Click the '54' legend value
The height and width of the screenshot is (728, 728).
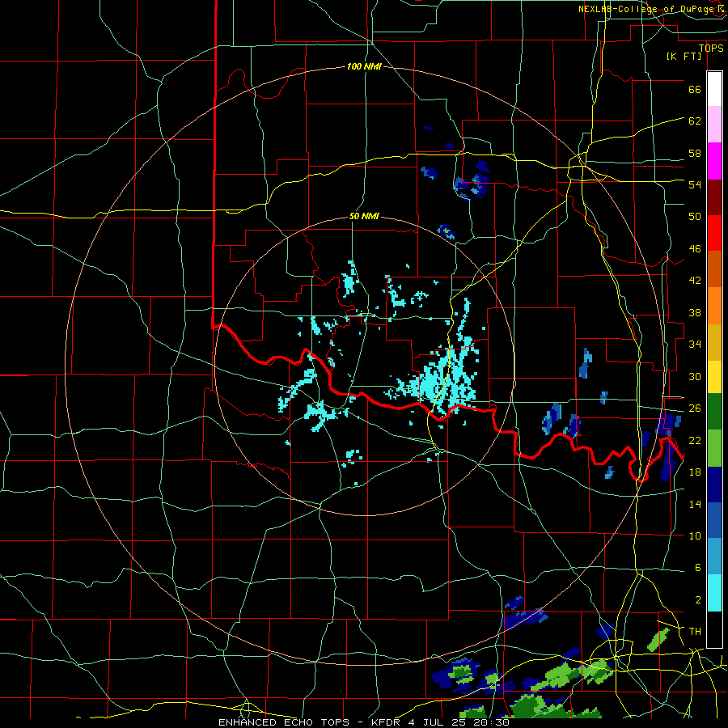pos(695,184)
